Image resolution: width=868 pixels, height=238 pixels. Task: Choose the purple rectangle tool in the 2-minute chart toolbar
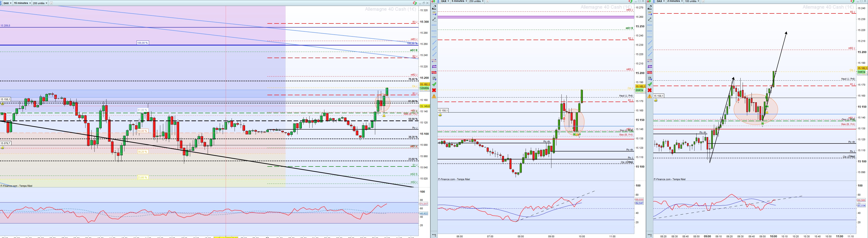tap(650, 66)
